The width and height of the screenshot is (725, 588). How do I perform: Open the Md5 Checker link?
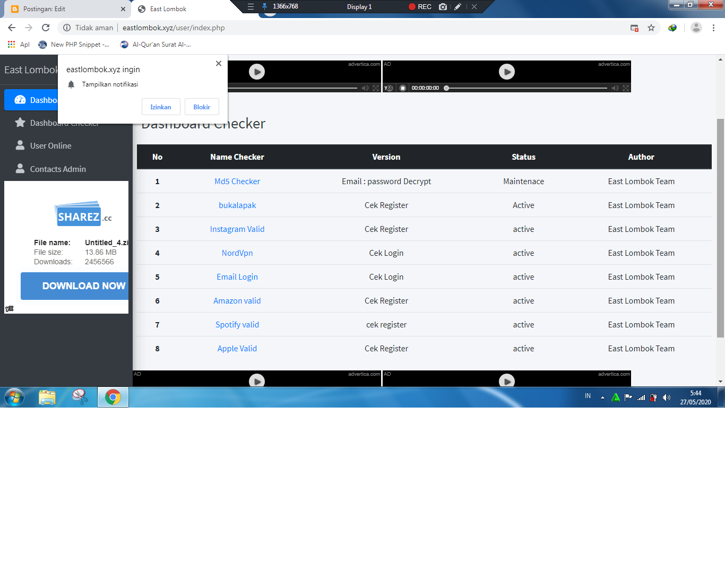[x=237, y=181]
